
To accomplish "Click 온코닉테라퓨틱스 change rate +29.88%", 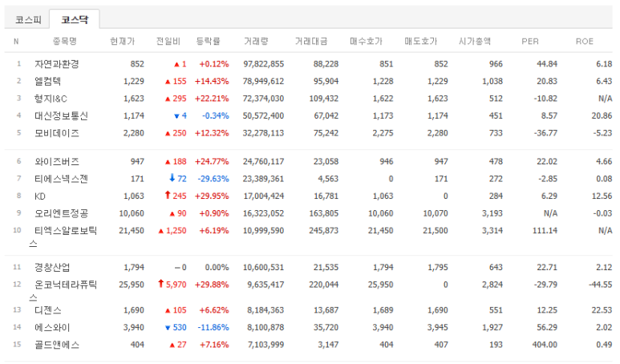I will click(212, 285).
